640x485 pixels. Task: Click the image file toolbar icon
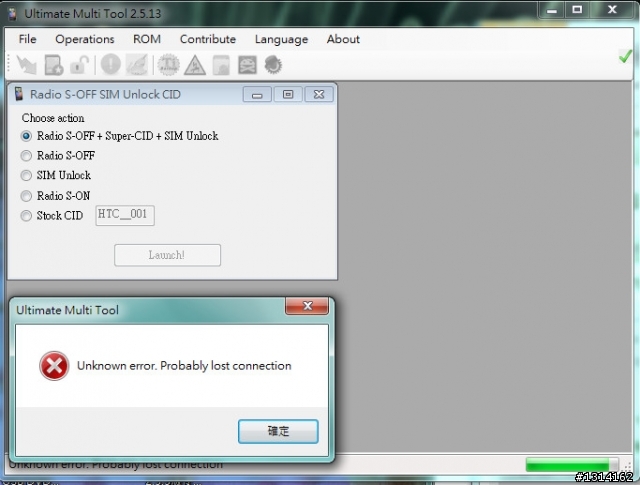(221, 65)
